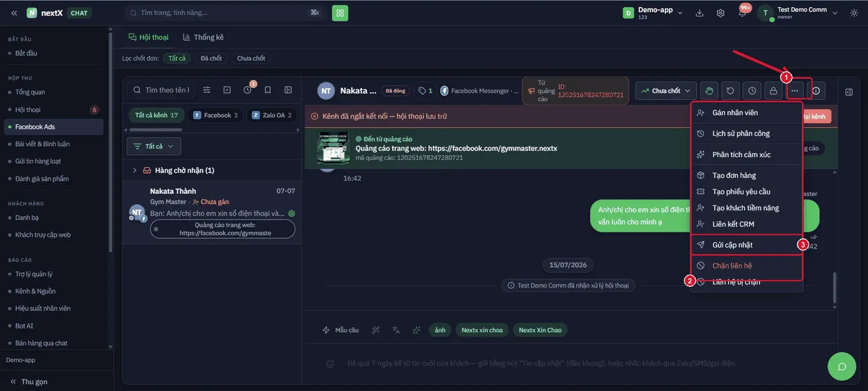
Task: Choose Tạo đơn hàng menu item
Action: tap(746, 175)
